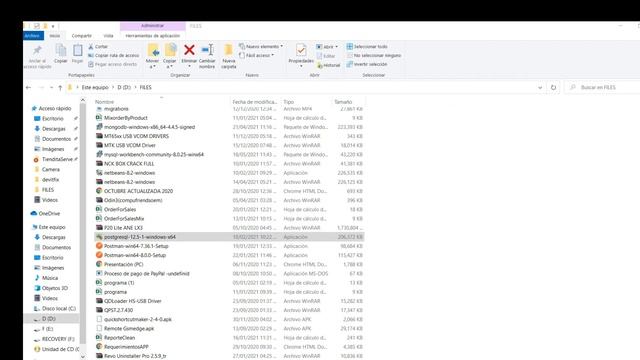Open the recent locations dropdown arrow

[x=51, y=87]
